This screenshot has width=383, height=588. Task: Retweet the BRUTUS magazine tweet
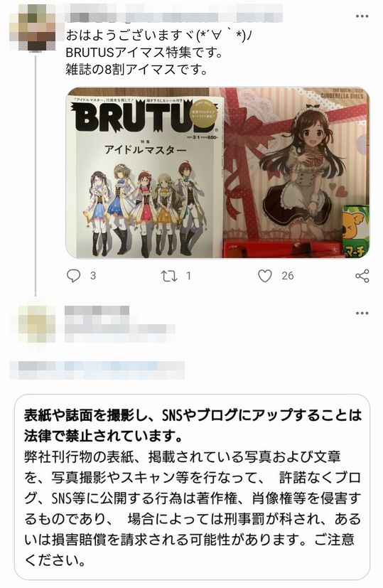168,277
